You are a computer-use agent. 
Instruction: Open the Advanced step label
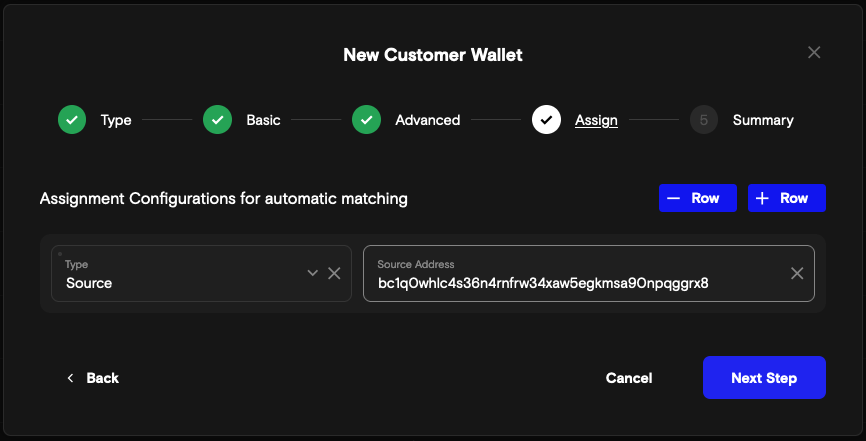click(x=427, y=120)
